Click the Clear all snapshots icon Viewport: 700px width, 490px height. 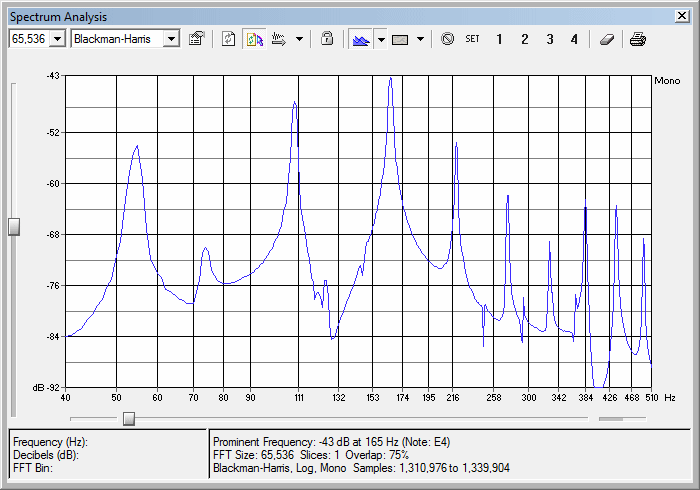pos(447,39)
